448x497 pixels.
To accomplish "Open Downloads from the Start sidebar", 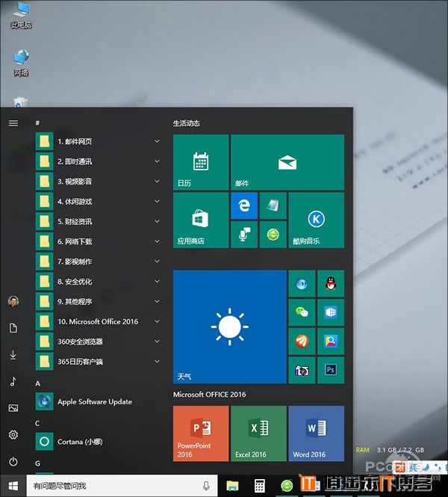I will tap(13, 355).
